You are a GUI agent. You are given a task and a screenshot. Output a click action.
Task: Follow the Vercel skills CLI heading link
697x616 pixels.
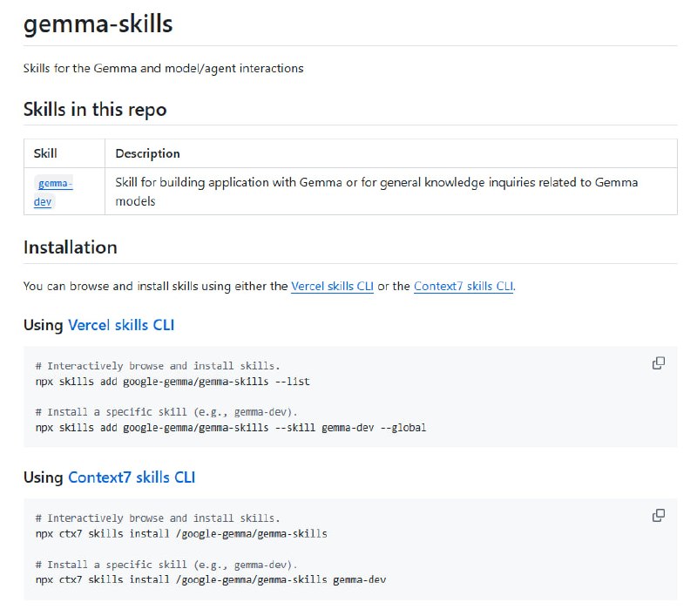[x=121, y=325]
